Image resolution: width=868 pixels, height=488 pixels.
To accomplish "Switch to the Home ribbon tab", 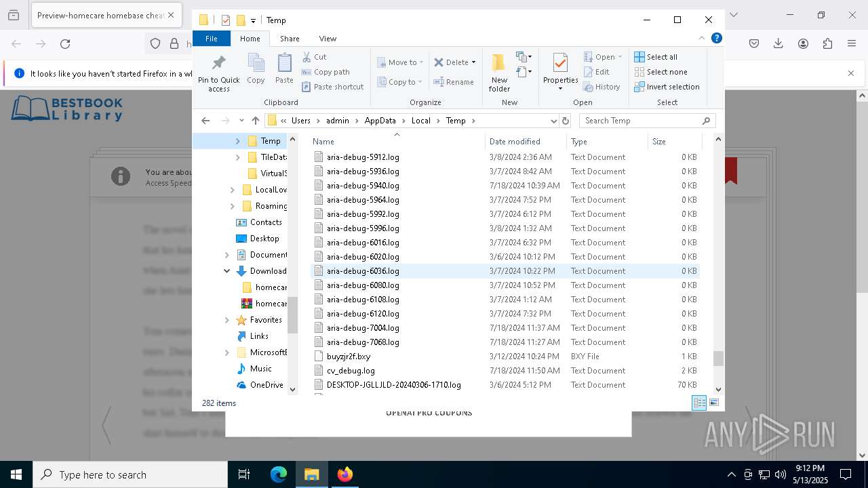I will [250, 39].
